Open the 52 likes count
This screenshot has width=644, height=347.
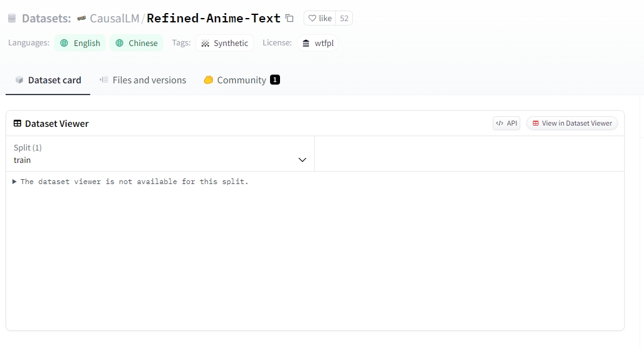344,19
